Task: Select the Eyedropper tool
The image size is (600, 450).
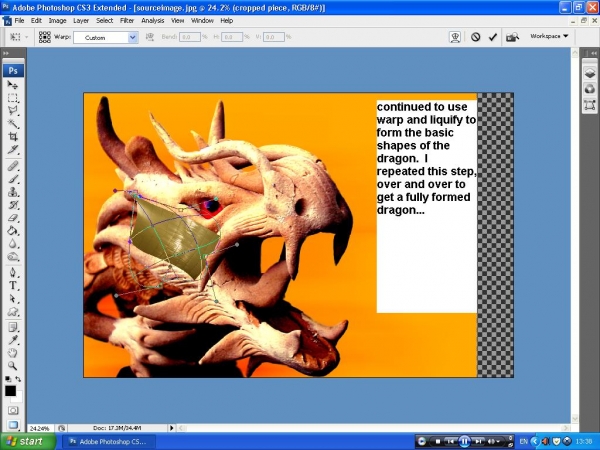Action: [13, 340]
